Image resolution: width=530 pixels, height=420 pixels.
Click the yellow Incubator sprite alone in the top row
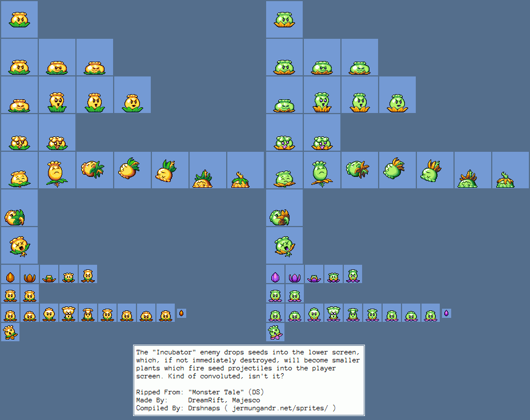point(19,19)
